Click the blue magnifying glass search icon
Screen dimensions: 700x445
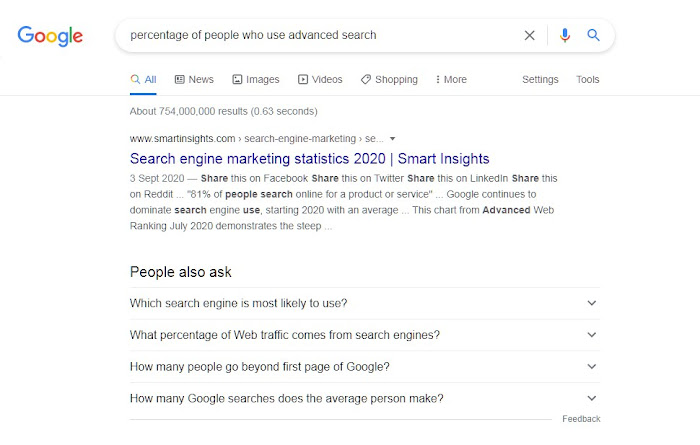coord(593,35)
